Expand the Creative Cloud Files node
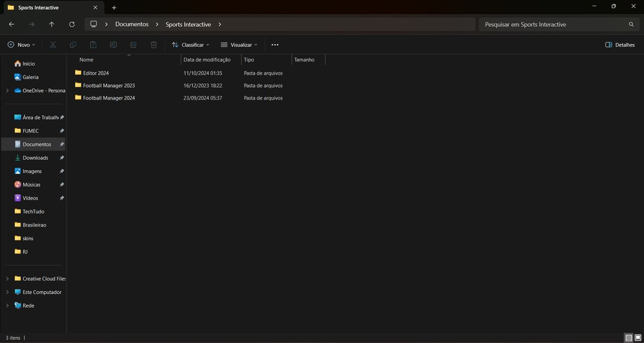 pyautogui.click(x=7, y=278)
